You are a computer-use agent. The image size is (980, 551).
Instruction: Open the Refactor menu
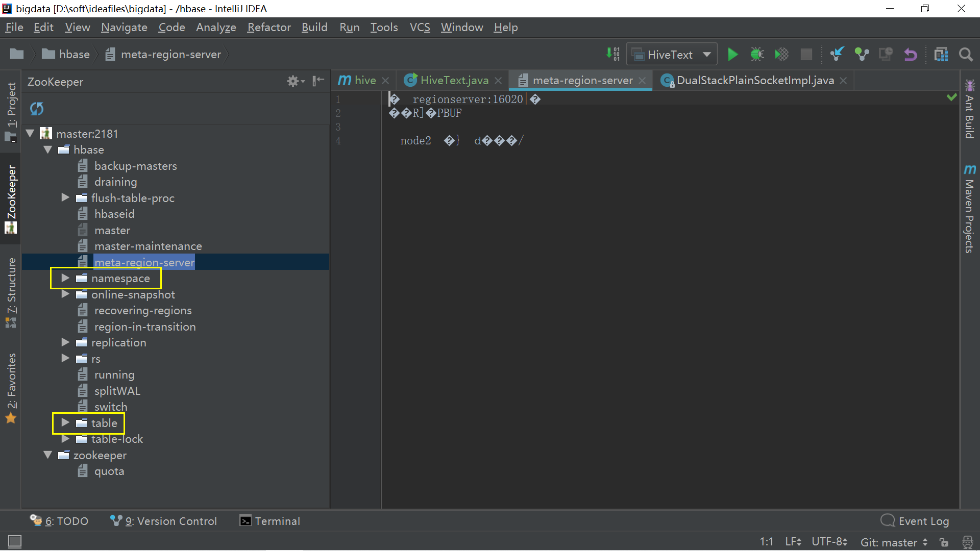[268, 27]
